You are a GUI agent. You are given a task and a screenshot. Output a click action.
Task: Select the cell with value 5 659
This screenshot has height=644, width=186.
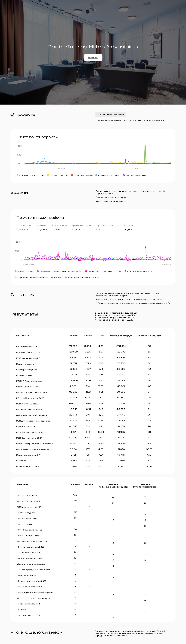pos(87,352)
